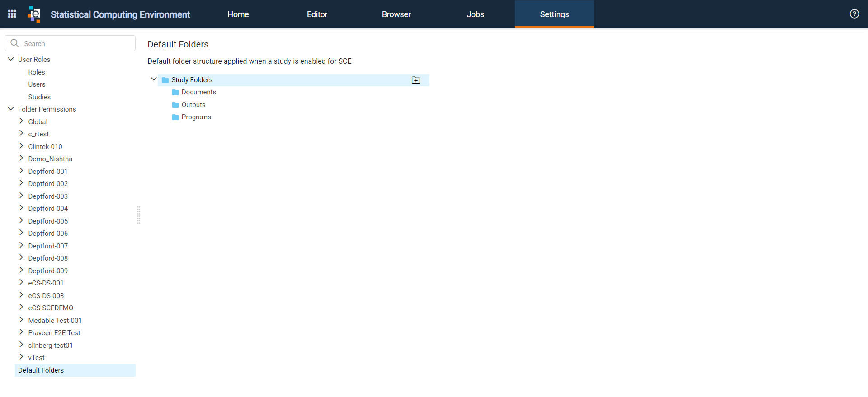The image size is (868, 397).
Task: Select the Settings tab
Action: tap(554, 14)
